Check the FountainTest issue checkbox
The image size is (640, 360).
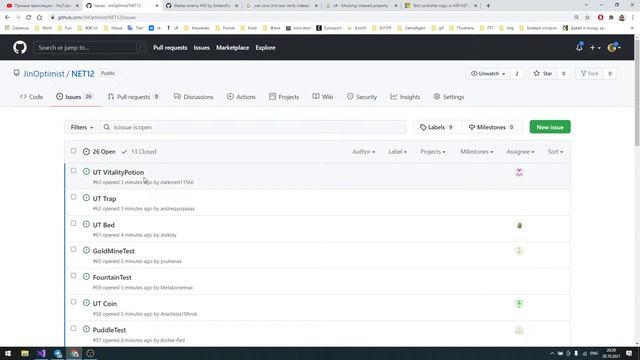tap(73, 276)
